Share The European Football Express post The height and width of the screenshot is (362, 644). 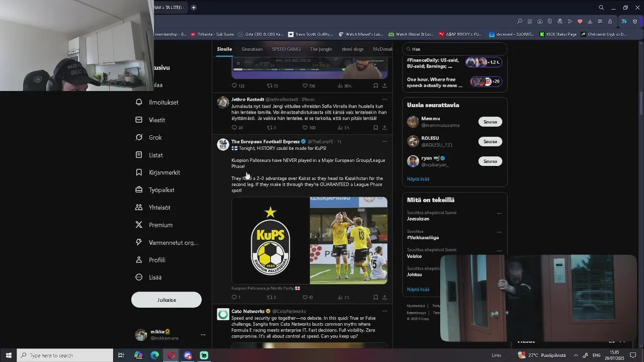click(x=384, y=297)
